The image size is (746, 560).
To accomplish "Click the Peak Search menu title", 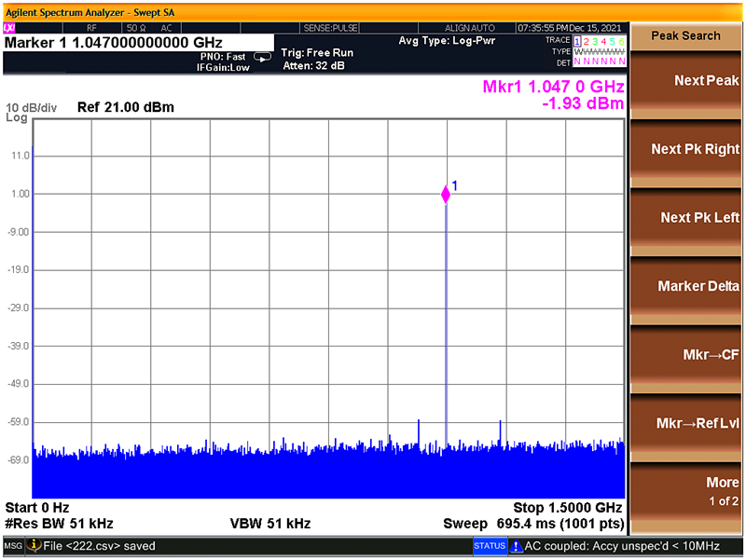I will tap(686, 35).
